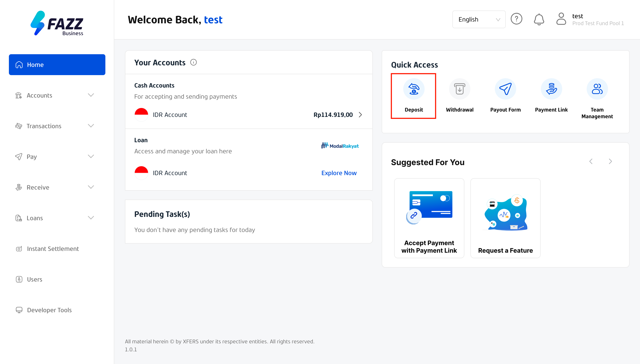Click the user profile avatar icon

coord(561,19)
